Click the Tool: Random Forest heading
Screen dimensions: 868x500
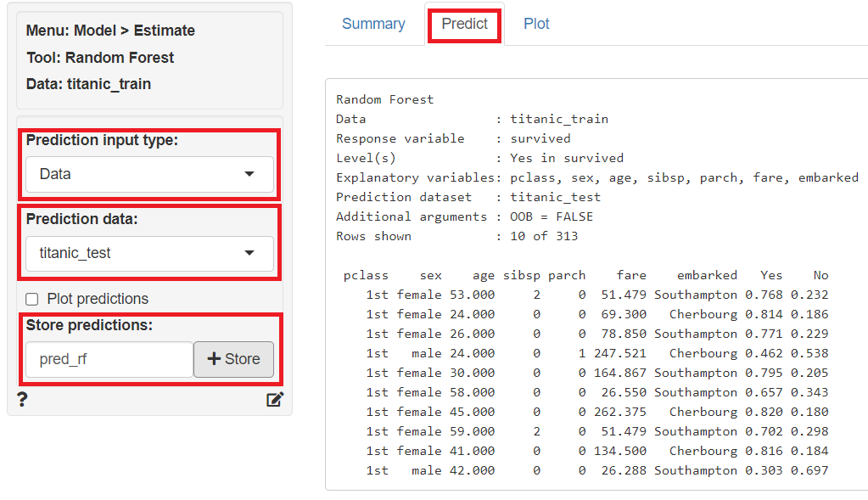coord(100,58)
